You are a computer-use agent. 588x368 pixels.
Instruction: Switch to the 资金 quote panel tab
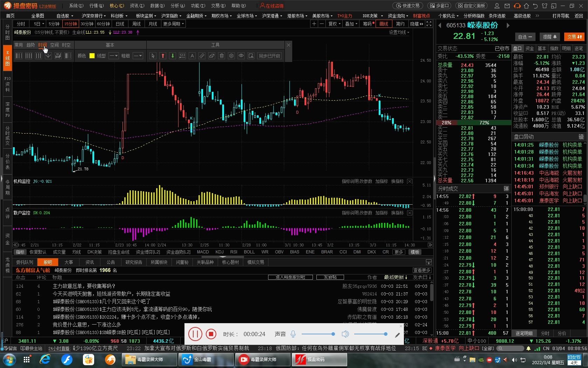pyautogui.click(x=530, y=48)
